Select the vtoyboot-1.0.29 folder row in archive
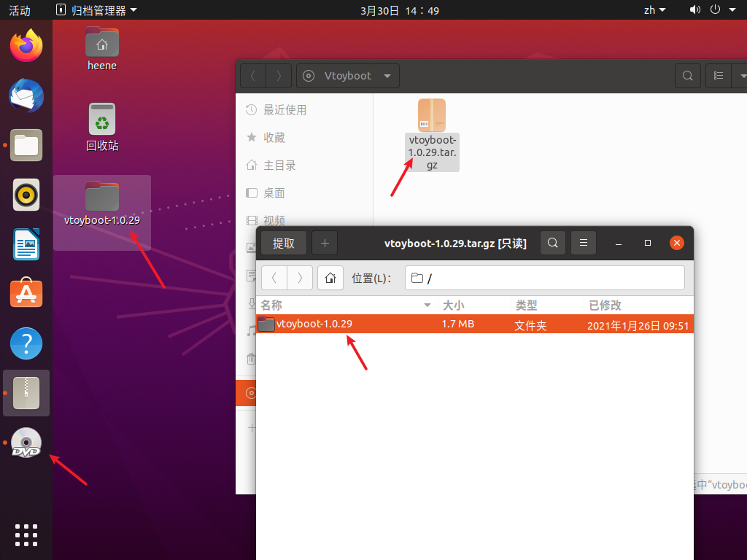Screen dimensions: 747x560 474,324
